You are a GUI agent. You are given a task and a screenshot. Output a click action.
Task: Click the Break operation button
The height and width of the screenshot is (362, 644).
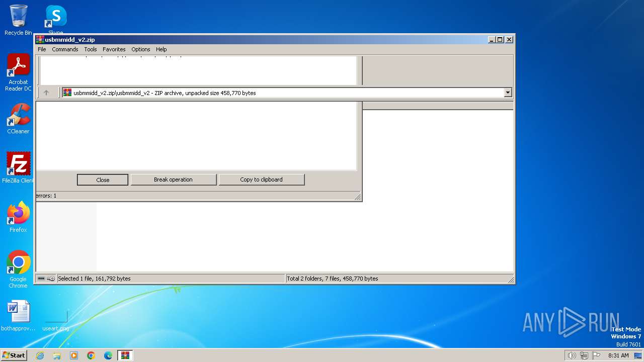173,179
